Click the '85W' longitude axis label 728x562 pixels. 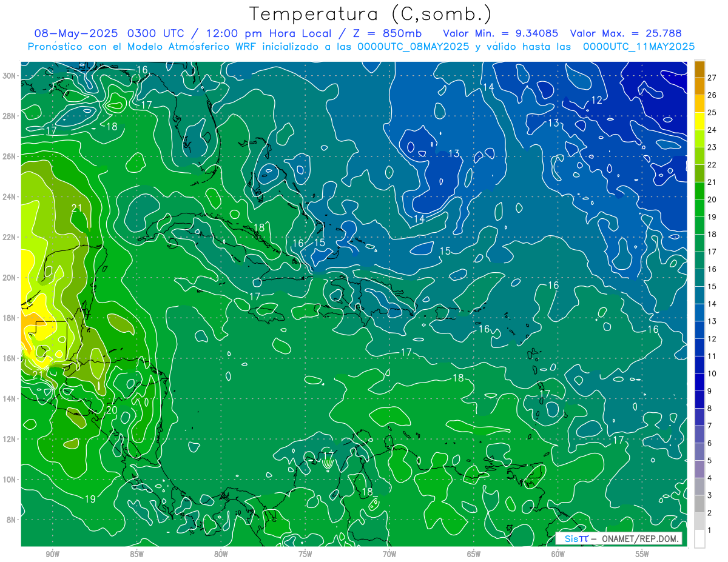coord(136,554)
